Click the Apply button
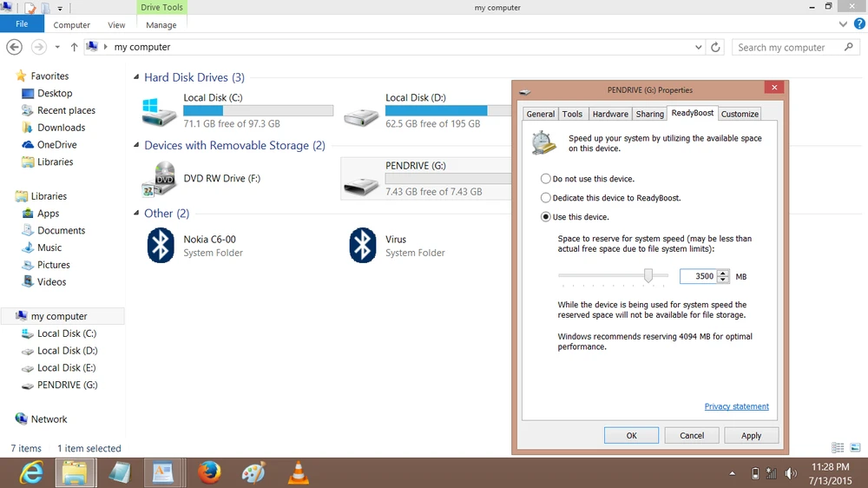 [751, 435]
